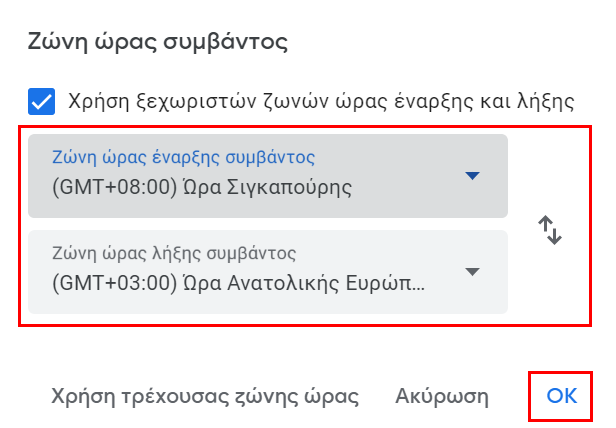Open the 'Ζώνη ώρας έναρξης συμβάντος' dropdown
The width and height of the screenshot is (616, 428).
point(268,176)
